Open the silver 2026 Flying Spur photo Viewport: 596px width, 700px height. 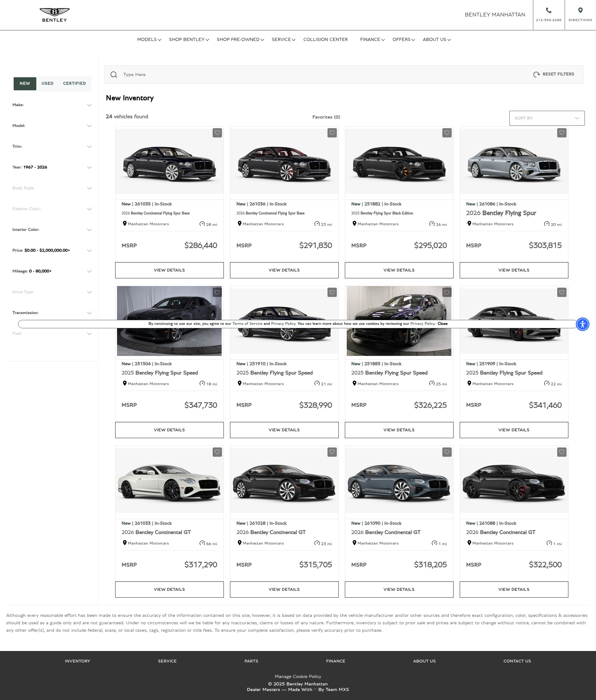pos(514,161)
